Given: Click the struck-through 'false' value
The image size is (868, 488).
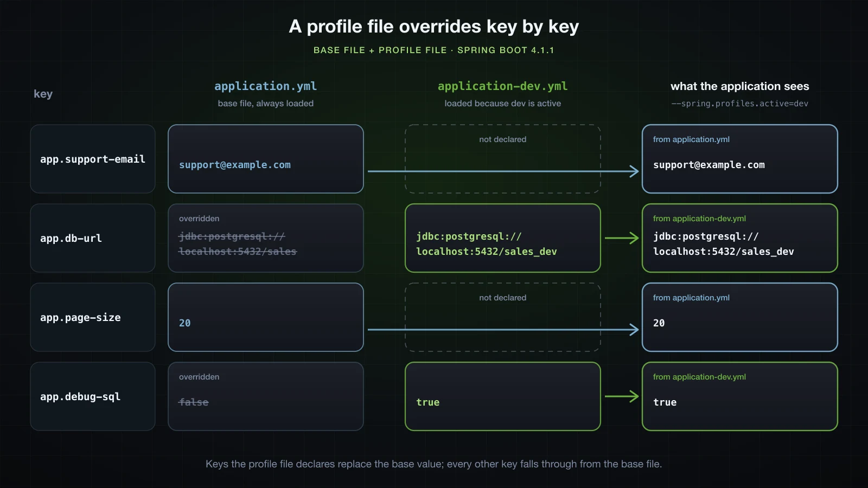Looking at the screenshot, I should [x=194, y=402].
